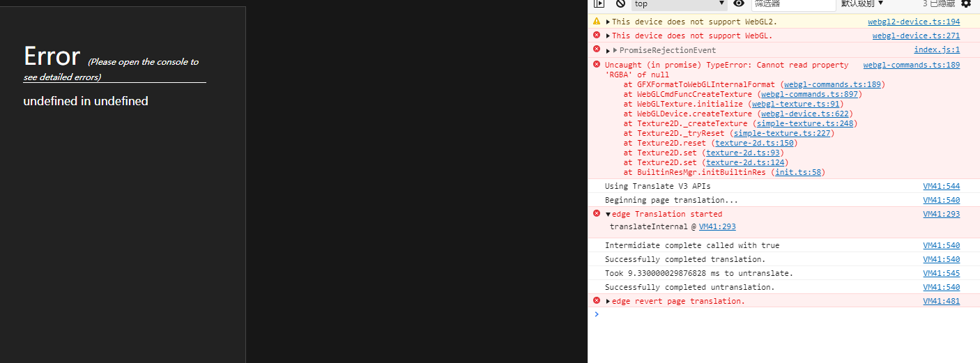Screen dimensions: 980x363
Task: Open init.ts:58 stack trace link
Action: [x=798, y=173]
